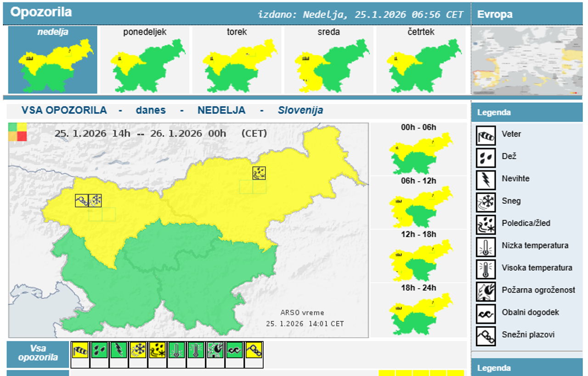
Task: Click the ice warning symbol on northeast map region
Action: click(x=259, y=173)
